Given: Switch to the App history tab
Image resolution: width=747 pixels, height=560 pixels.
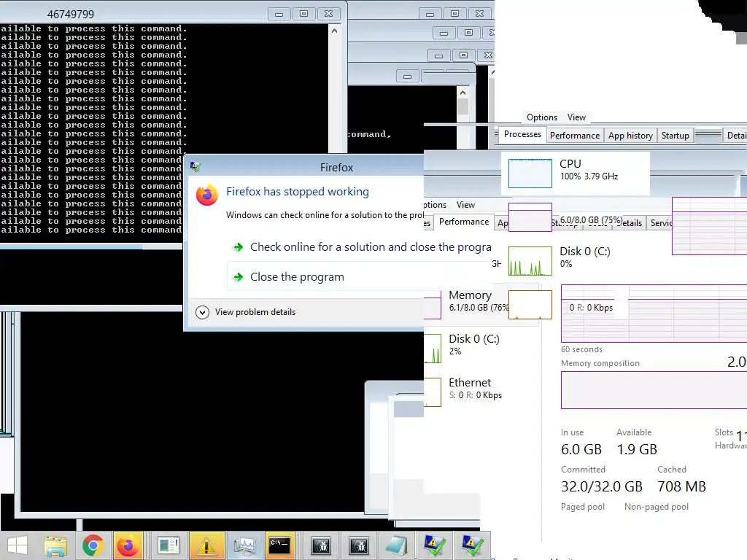Looking at the screenshot, I should pos(630,136).
